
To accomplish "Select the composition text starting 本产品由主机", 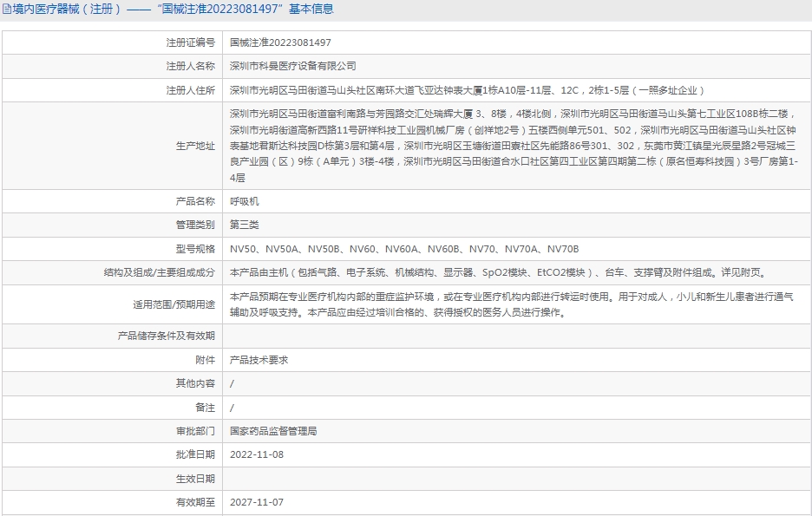I will (x=500, y=273).
